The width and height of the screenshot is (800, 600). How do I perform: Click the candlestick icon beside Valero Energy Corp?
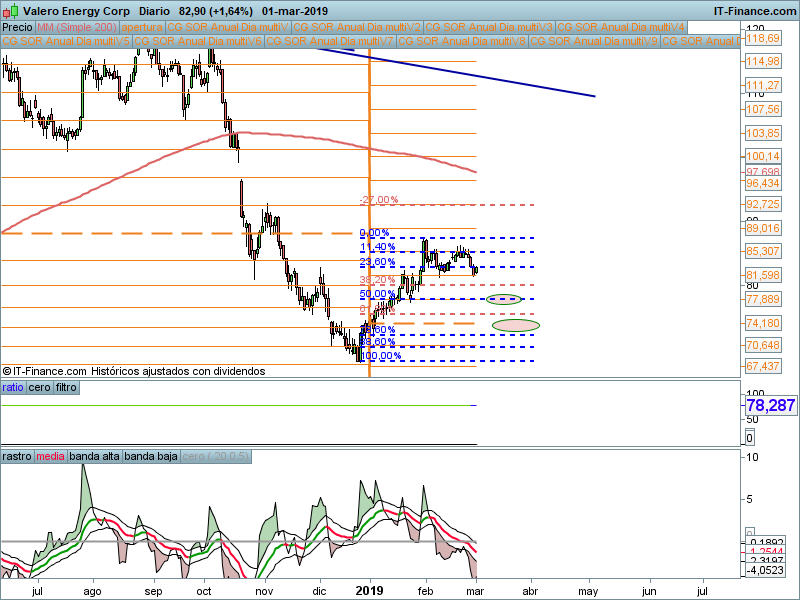point(11,11)
